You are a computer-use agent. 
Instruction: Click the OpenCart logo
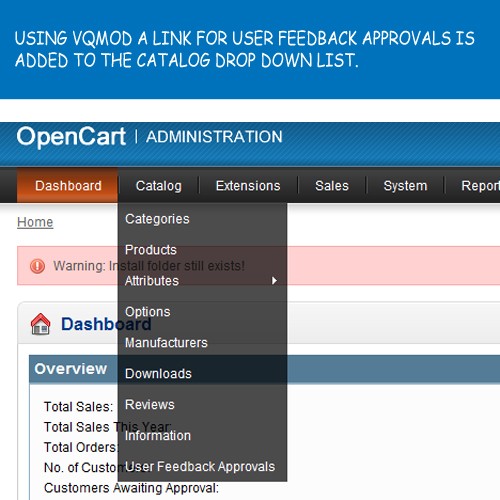click(71, 137)
